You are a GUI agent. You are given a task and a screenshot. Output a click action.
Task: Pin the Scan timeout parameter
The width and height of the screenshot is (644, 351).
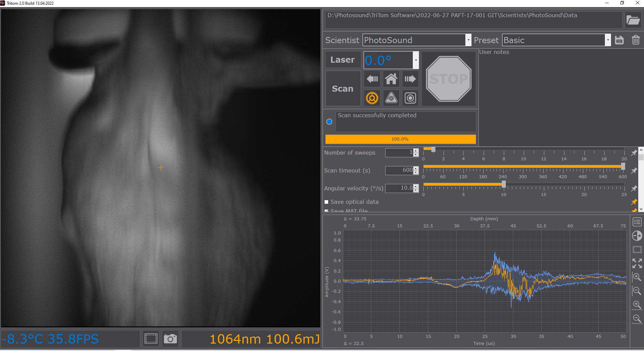[634, 170]
